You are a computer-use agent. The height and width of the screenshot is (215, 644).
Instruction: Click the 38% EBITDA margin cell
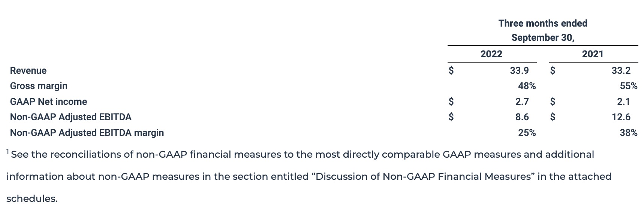(628, 133)
